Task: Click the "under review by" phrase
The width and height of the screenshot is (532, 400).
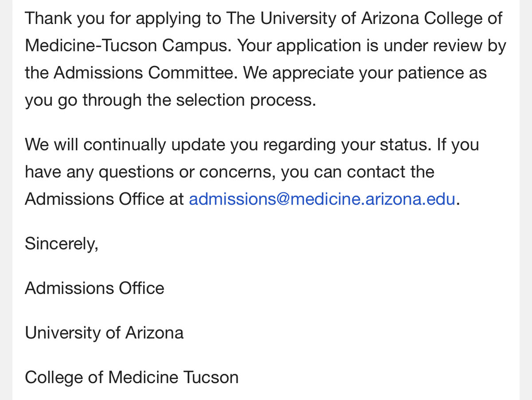Action: pyautogui.click(x=443, y=46)
